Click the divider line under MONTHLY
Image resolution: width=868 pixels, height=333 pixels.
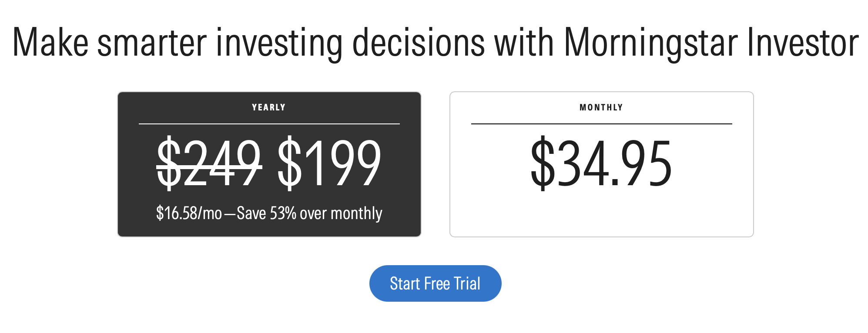pos(601,124)
